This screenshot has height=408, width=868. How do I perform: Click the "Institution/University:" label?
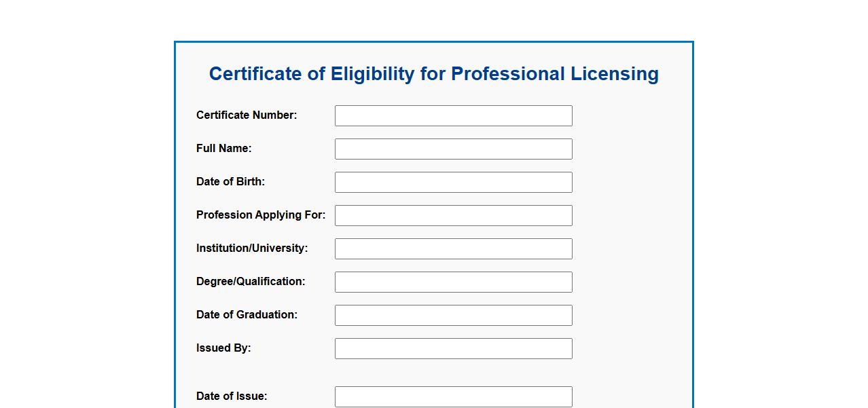252,248
